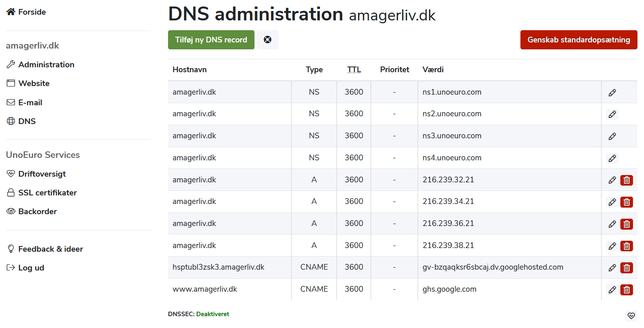The image size is (644, 328).
Task: Delete the CNAME record pointing to ghs.google.com
Action: (627, 290)
